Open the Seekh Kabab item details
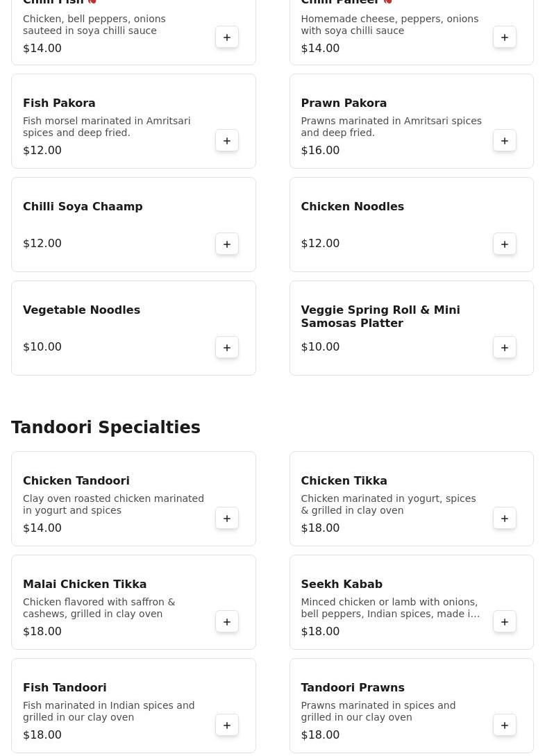 click(342, 584)
